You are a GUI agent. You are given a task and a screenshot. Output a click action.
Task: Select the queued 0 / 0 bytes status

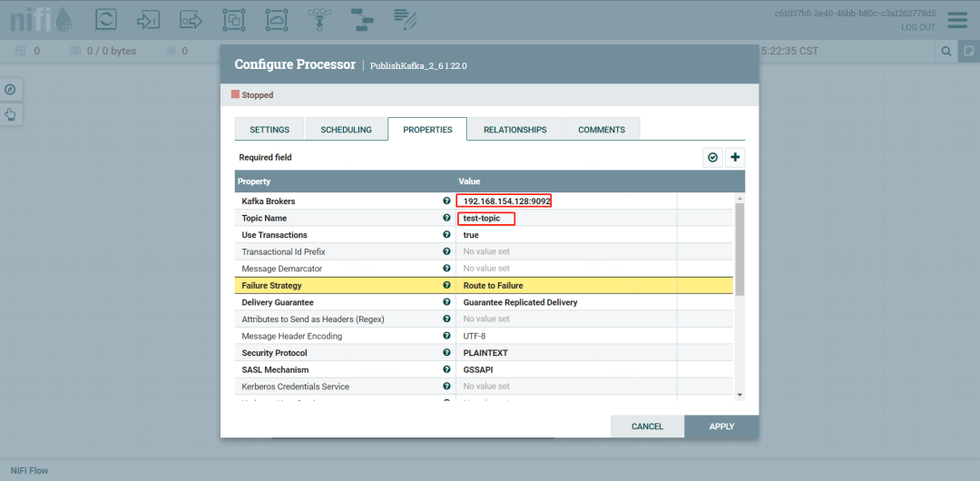[x=103, y=52]
